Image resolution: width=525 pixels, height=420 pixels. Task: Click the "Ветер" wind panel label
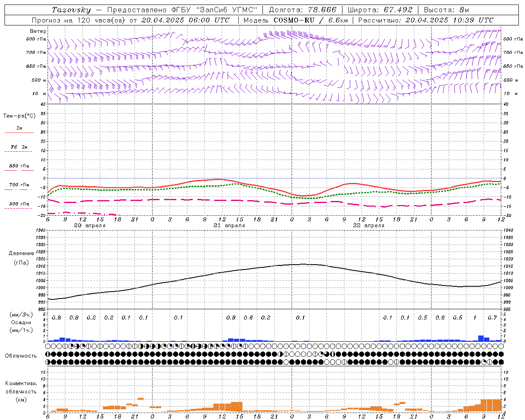coord(38,31)
